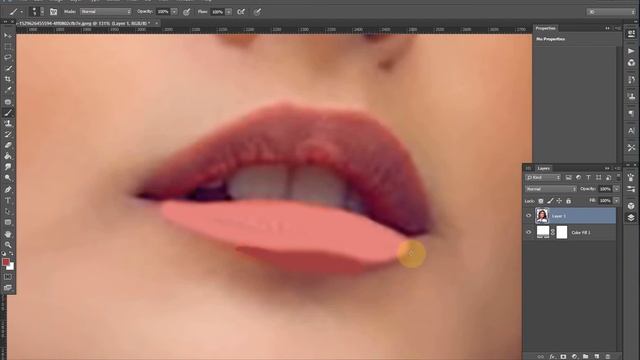Viewport: 640px width, 360px height.
Task: Open the layer filter Kind dropdown
Action: click(543, 178)
